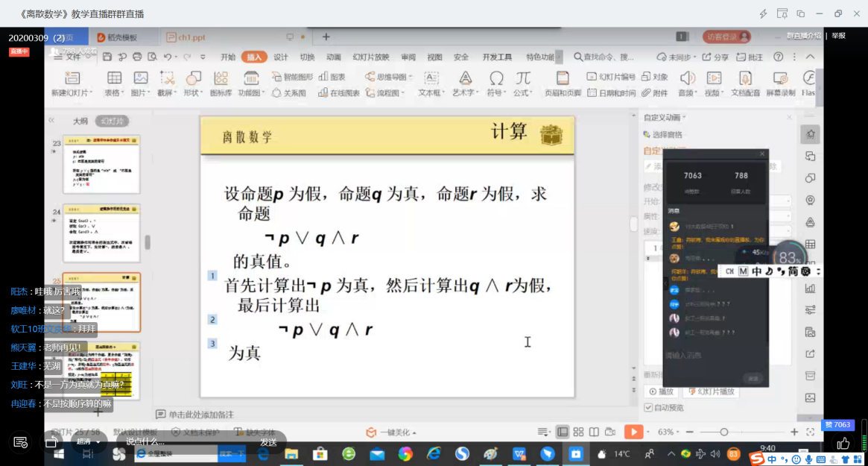Toggle the 自动预览 auto preview checkbox
The width and height of the screenshot is (868, 466).
[648, 408]
